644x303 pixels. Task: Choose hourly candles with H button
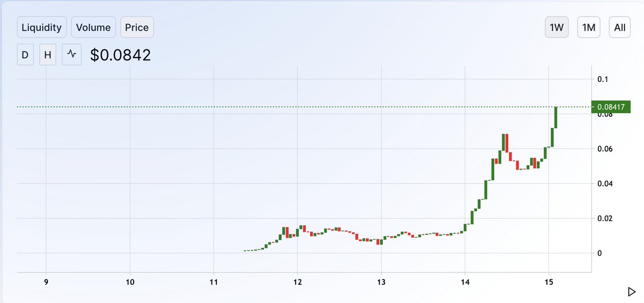(48, 55)
